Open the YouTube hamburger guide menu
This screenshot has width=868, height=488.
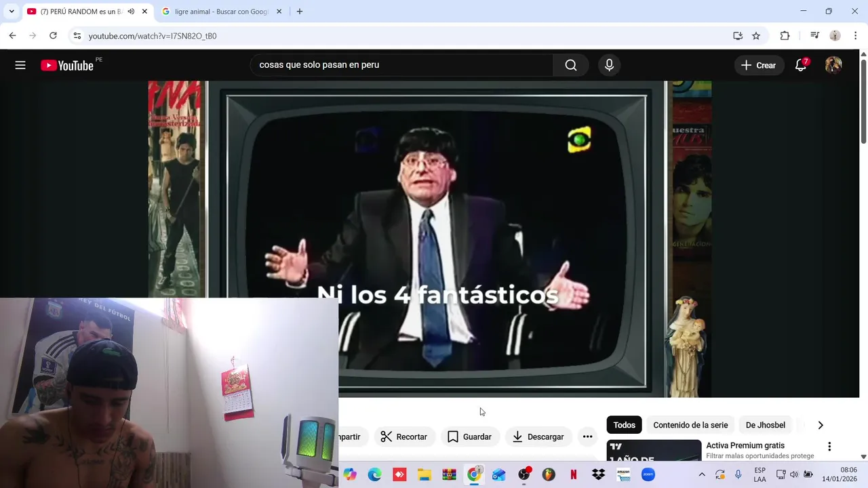(20, 65)
